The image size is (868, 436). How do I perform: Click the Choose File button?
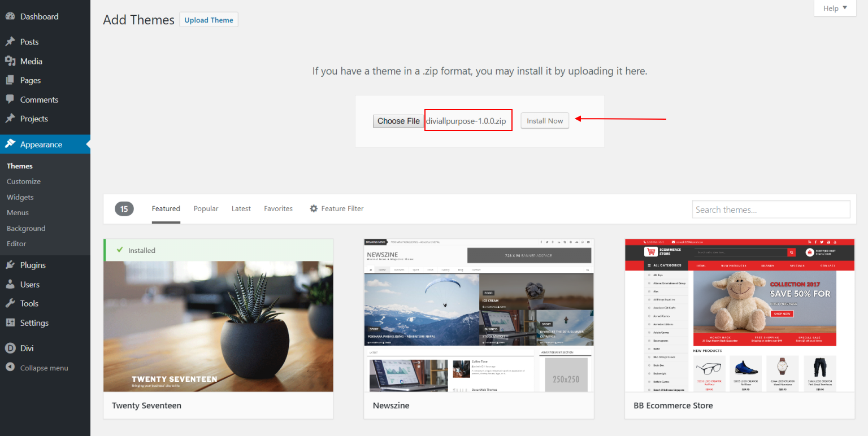[x=398, y=121]
